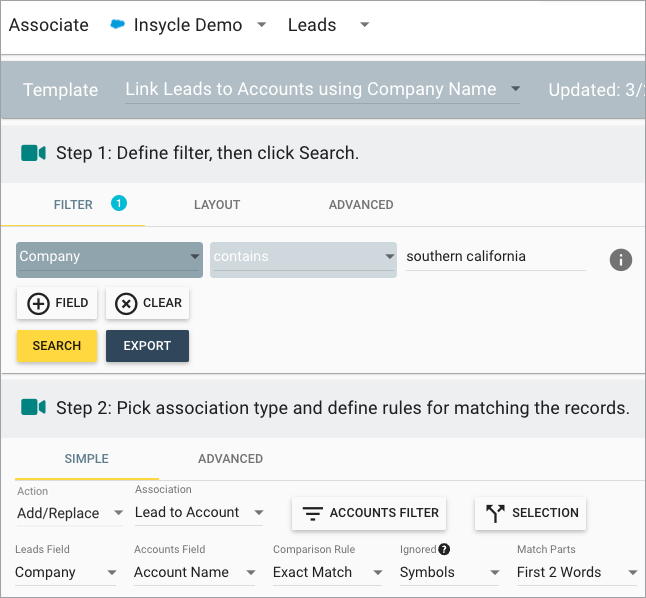Clear the filter with CLEAR button
Screen dimensions: 646x598
click(147, 303)
